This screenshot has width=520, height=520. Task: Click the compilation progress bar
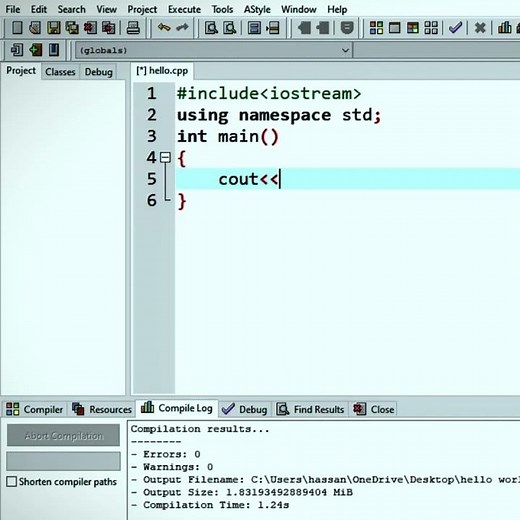63,461
